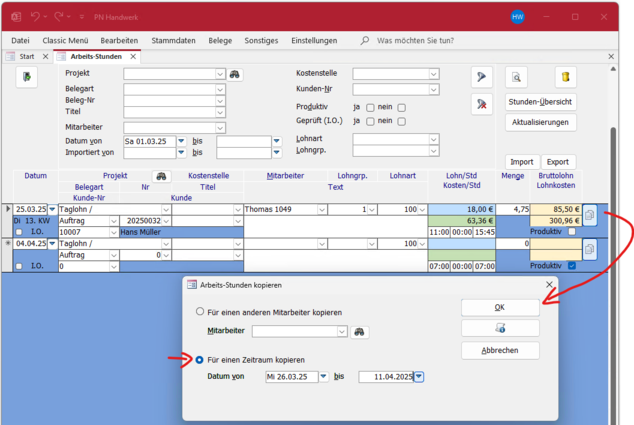Click the filter funnel icon
Viewport: 634px width, 425px height.
(x=482, y=76)
